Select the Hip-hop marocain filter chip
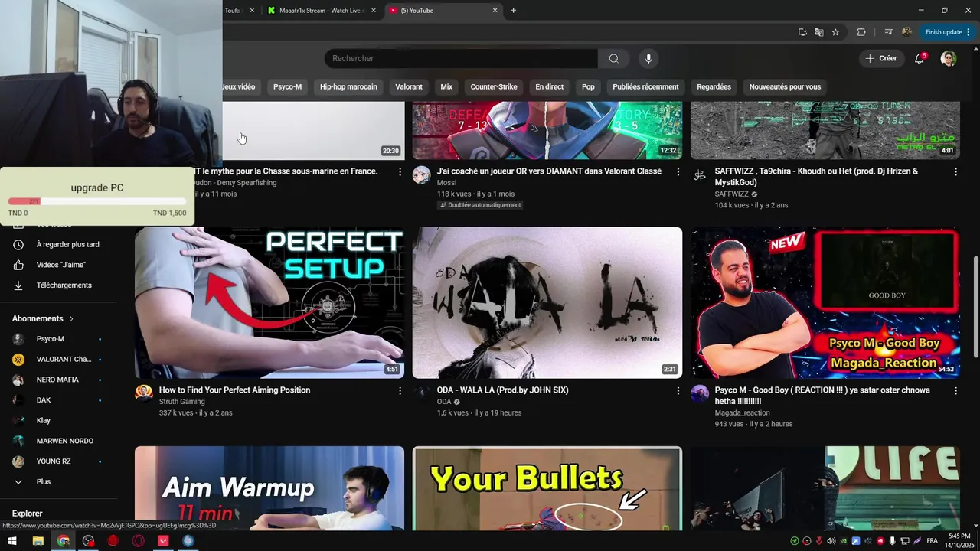 (x=348, y=86)
